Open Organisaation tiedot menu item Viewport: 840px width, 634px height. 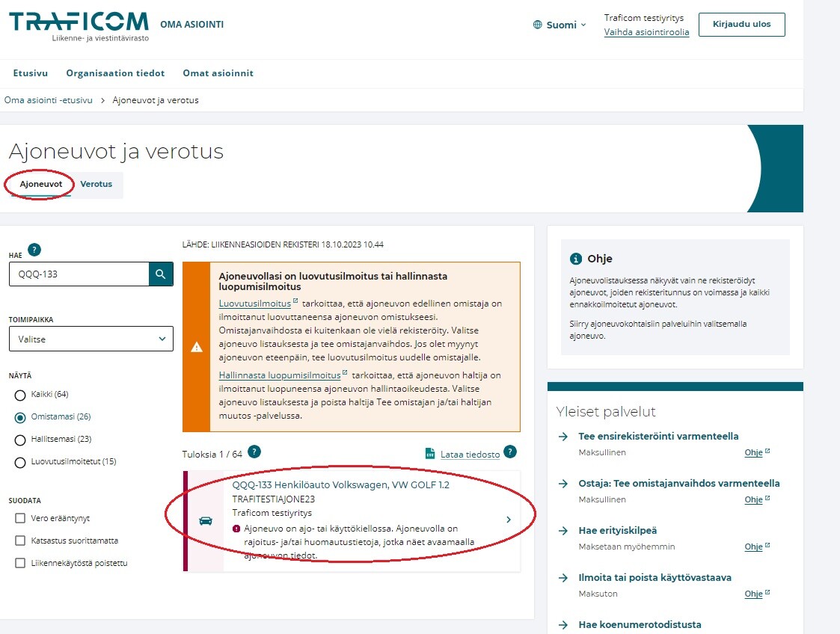tap(115, 73)
